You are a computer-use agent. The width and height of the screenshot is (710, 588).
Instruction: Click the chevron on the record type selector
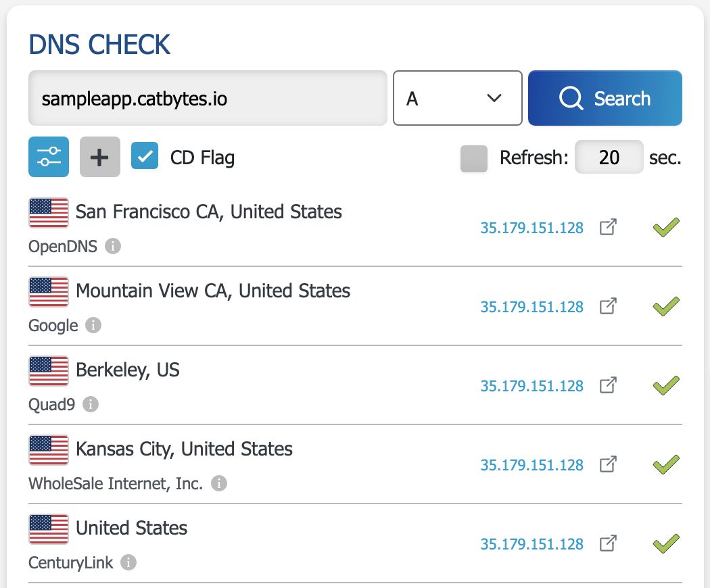click(x=494, y=98)
